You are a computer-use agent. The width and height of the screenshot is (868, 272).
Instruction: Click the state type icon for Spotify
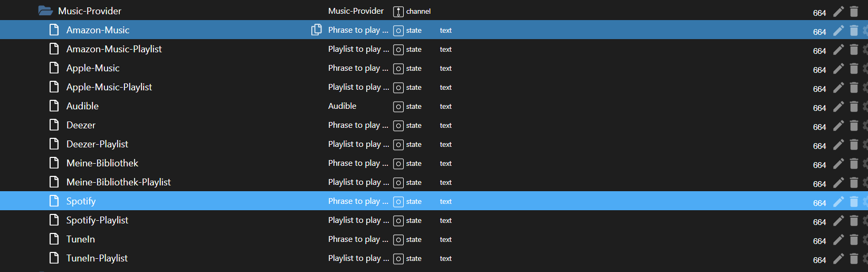[x=398, y=202]
